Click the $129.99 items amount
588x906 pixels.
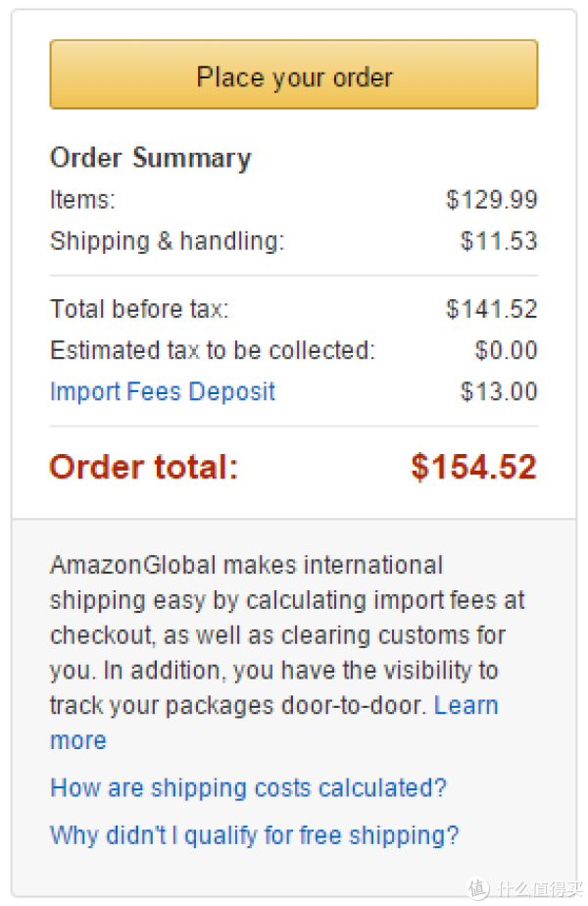492,200
